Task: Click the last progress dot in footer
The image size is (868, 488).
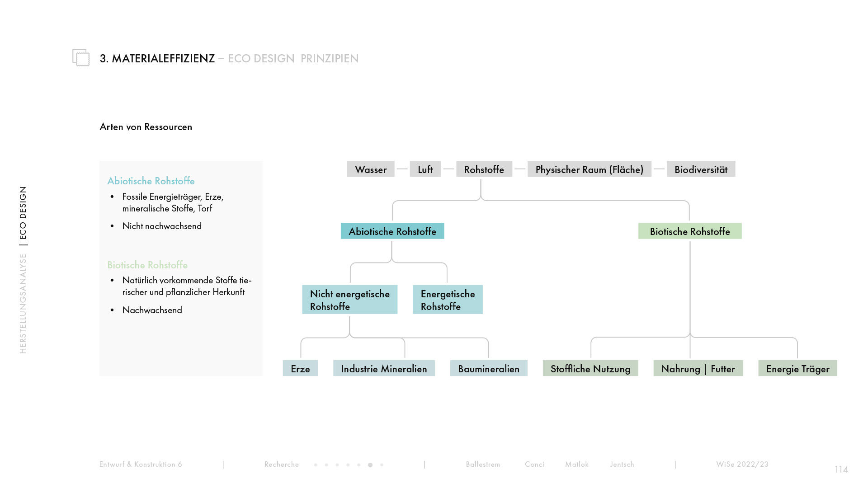Action: [382, 465]
